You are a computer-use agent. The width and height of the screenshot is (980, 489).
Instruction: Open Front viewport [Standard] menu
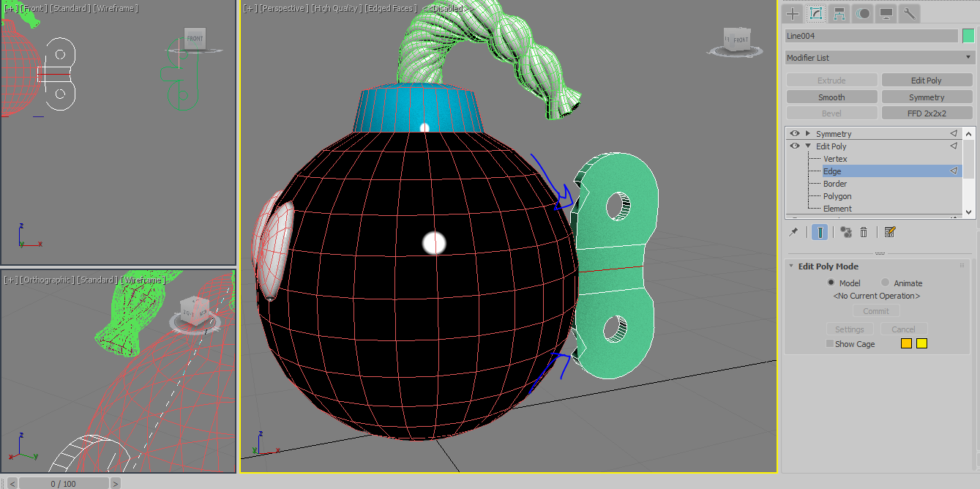coord(70,8)
